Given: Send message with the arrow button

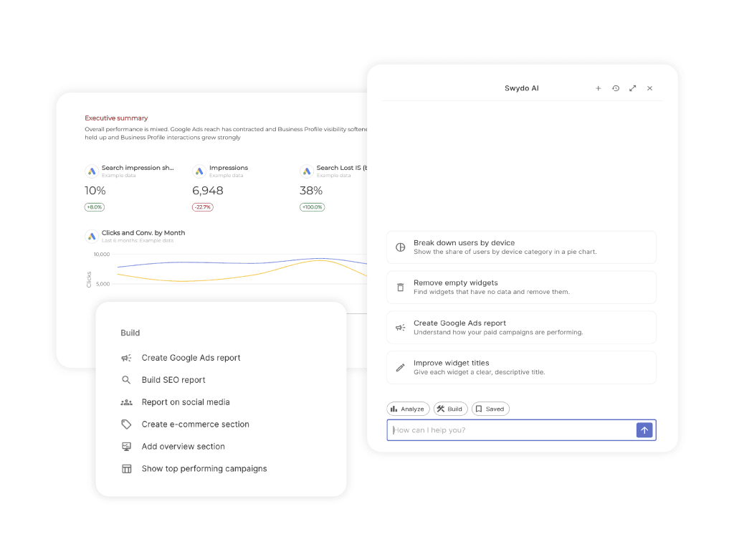Looking at the screenshot, I should 644,430.
